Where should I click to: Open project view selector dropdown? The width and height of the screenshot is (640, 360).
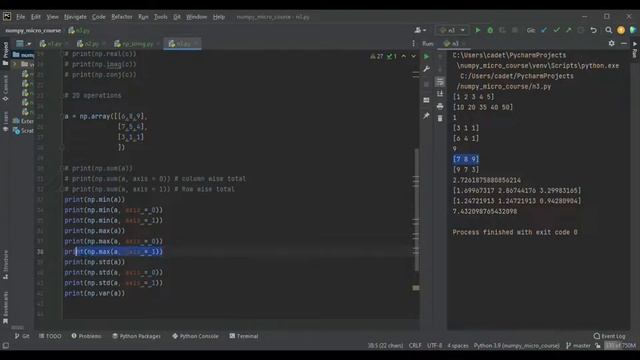point(24,43)
